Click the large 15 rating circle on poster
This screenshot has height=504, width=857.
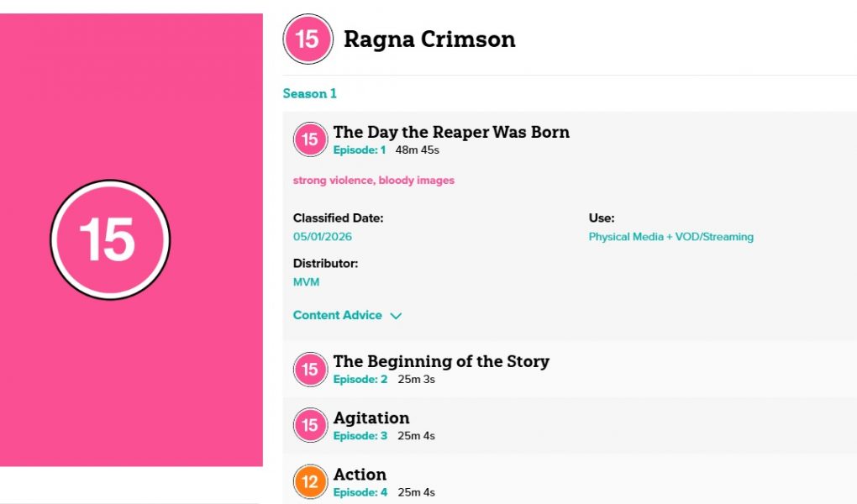[110, 239]
